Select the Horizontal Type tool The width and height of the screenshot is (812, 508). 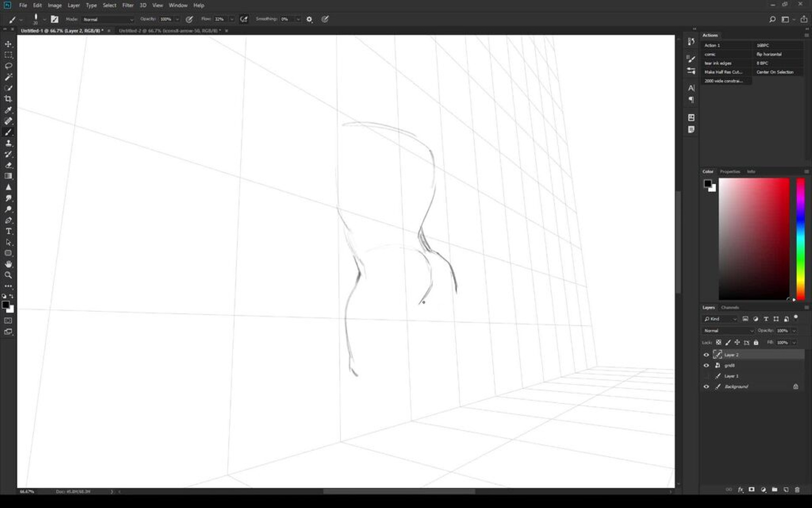coord(8,231)
